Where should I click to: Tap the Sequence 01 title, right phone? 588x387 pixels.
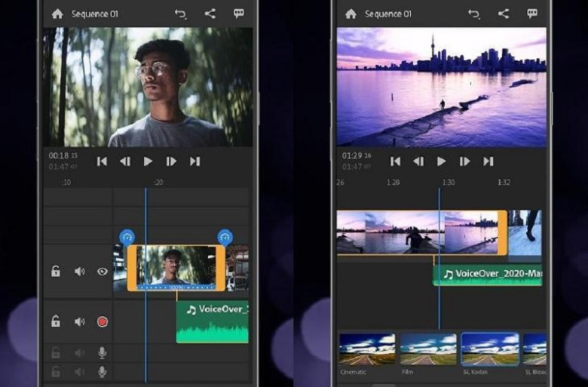[x=388, y=14]
